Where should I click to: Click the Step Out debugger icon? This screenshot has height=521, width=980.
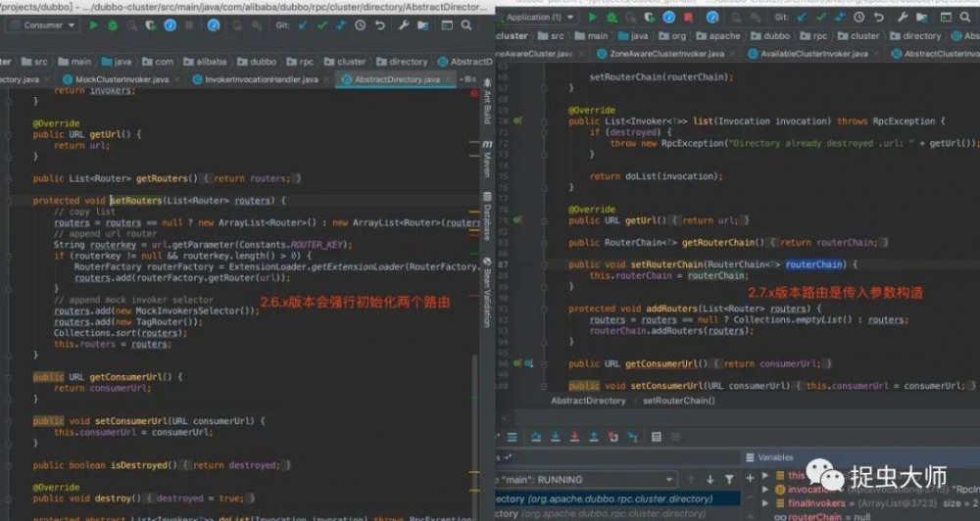594,437
